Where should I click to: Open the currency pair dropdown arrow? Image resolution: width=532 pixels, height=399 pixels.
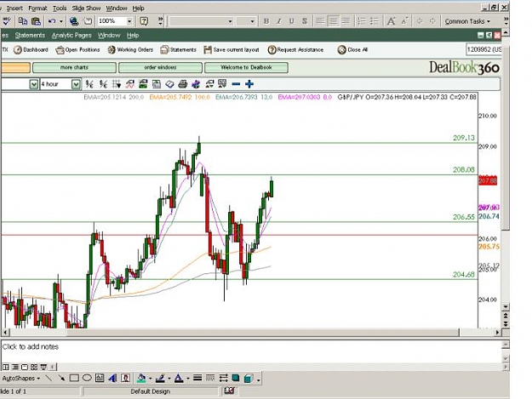click(33, 84)
